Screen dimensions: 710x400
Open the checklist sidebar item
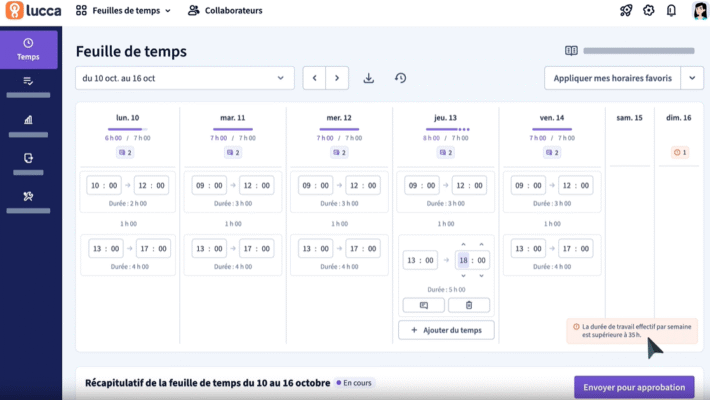(x=28, y=87)
